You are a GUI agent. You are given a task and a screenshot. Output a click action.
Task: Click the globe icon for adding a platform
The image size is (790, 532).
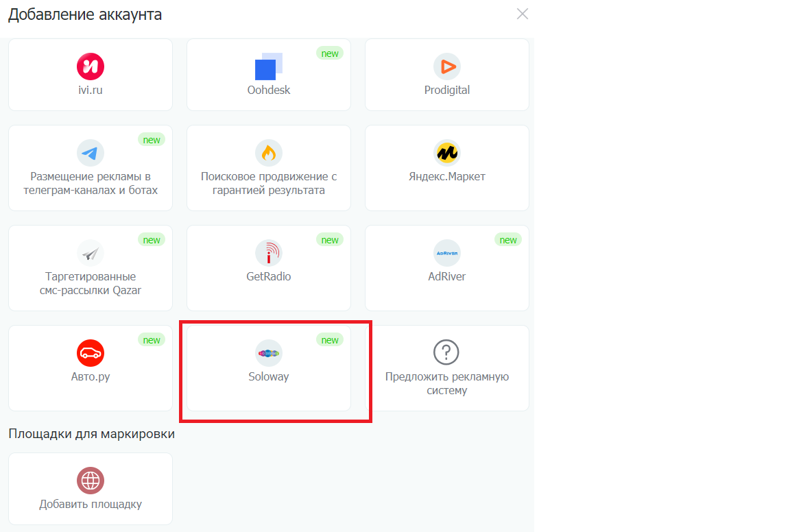91,481
